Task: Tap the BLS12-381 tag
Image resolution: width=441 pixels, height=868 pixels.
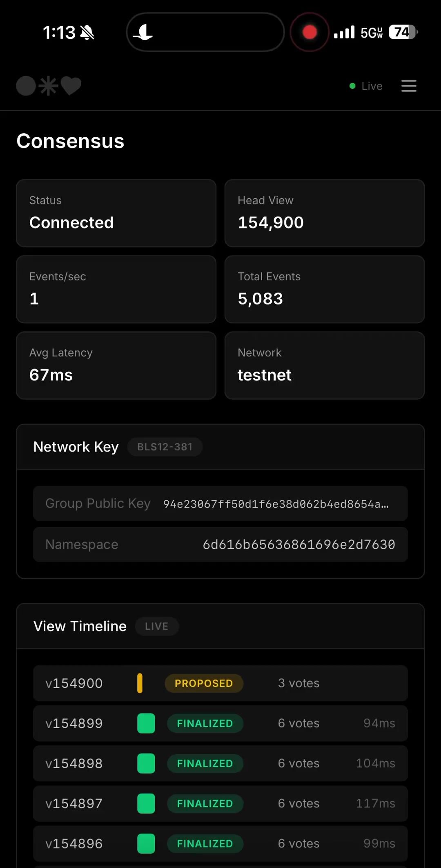Action: [x=165, y=447]
